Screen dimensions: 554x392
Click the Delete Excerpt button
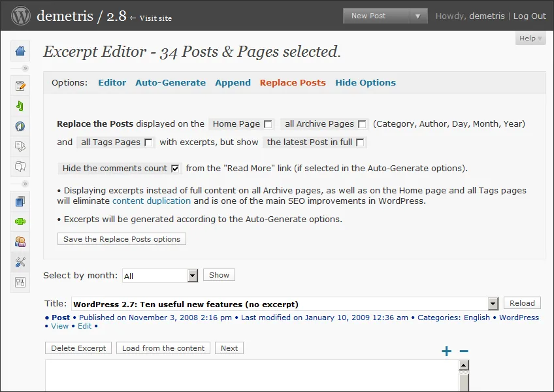78,348
